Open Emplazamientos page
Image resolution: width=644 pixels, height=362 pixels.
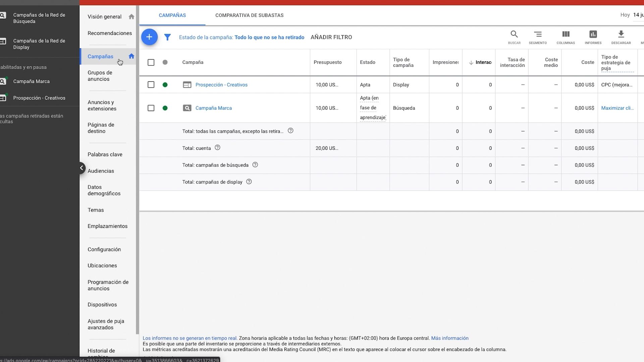[x=108, y=226]
